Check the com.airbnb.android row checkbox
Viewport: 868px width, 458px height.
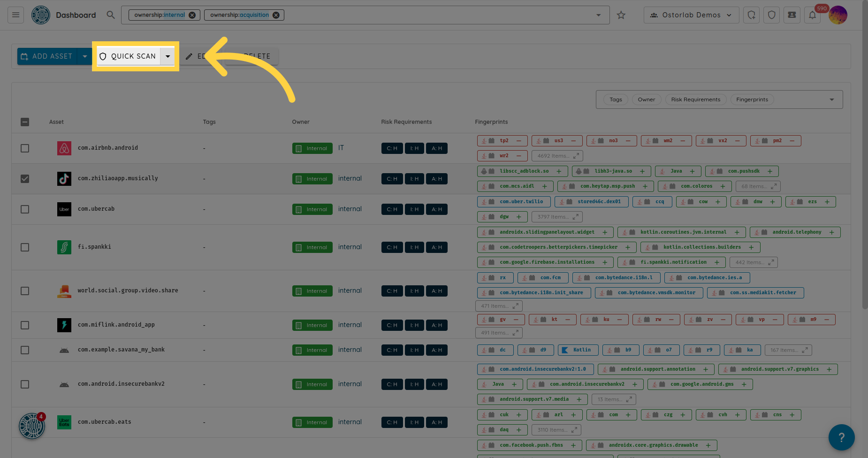pos(25,148)
